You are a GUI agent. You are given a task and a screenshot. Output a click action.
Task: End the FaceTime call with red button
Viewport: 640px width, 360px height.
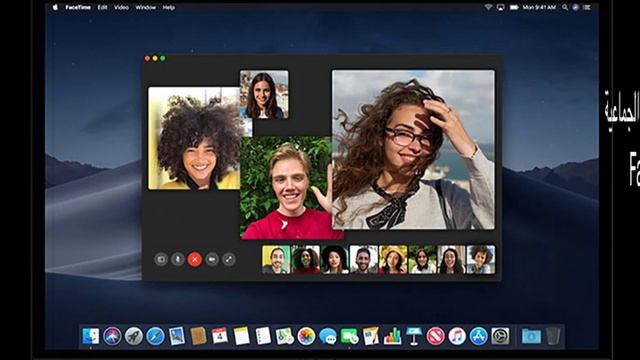pos(195,259)
